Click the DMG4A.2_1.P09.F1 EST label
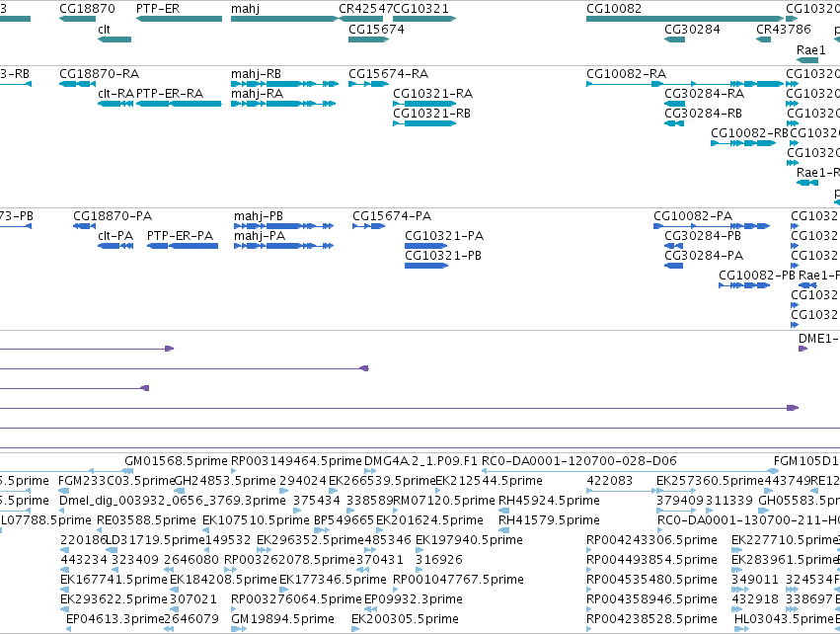This screenshot has width=840, height=634. pyautogui.click(x=420, y=461)
